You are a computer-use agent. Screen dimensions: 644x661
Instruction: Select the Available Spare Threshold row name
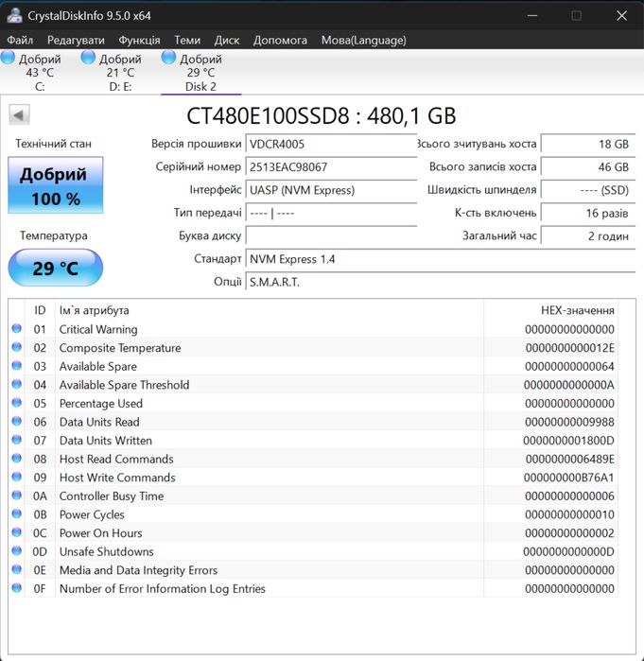point(124,385)
